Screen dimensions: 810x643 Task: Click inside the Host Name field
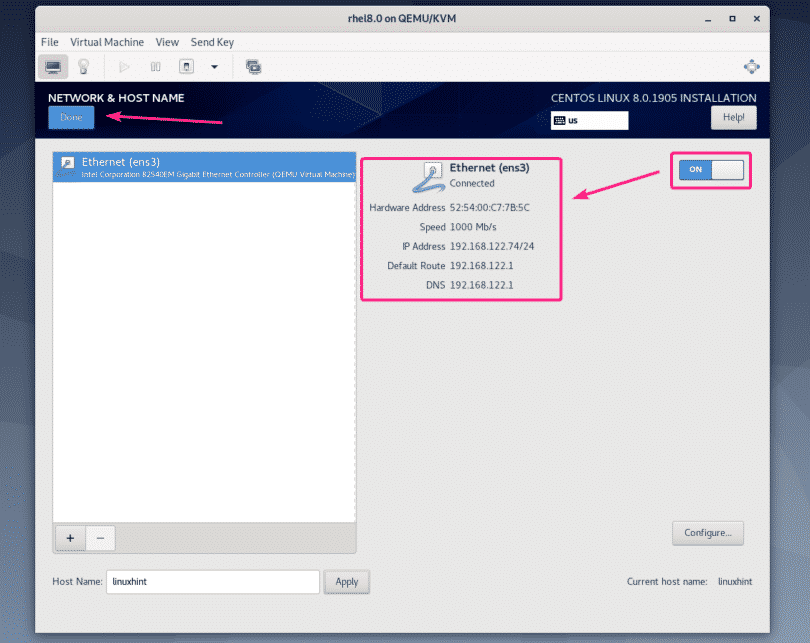pyautogui.click(x=212, y=581)
